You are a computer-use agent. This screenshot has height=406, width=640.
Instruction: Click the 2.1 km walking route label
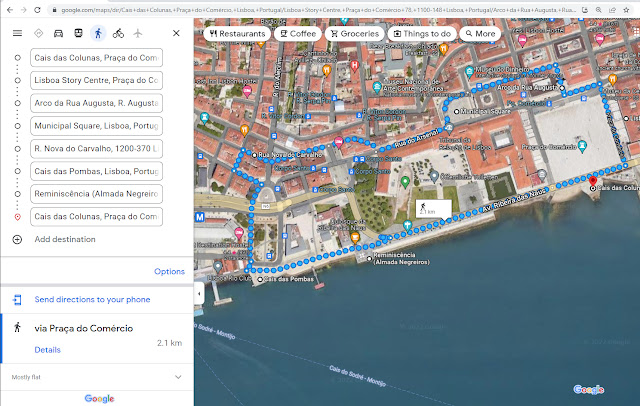point(433,209)
